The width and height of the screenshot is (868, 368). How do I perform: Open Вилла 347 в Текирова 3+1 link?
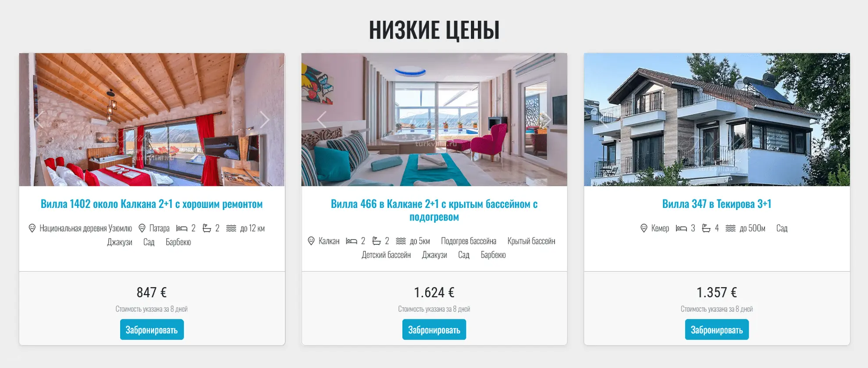717,204
